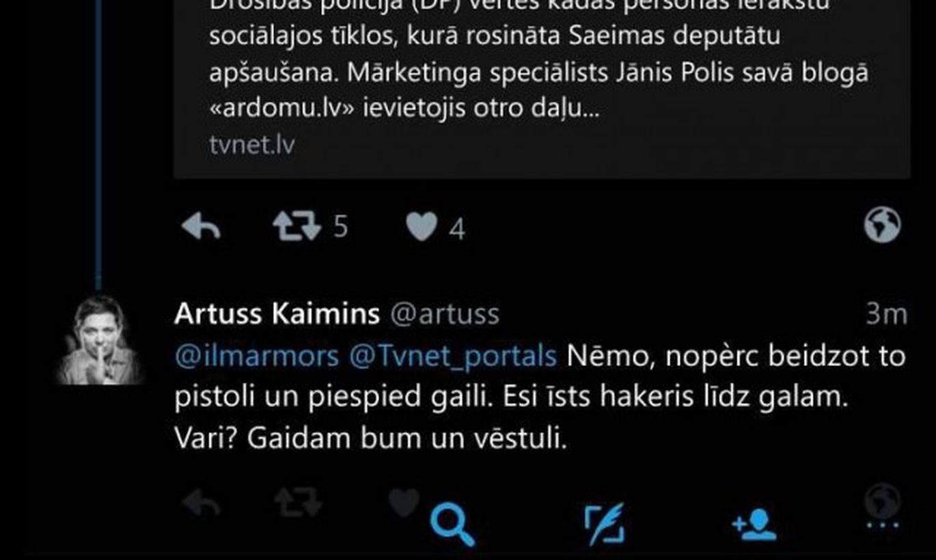The image size is (936, 560).
Task: Compose a new tweet with quill icon
Action: pyautogui.click(x=605, y=524)
